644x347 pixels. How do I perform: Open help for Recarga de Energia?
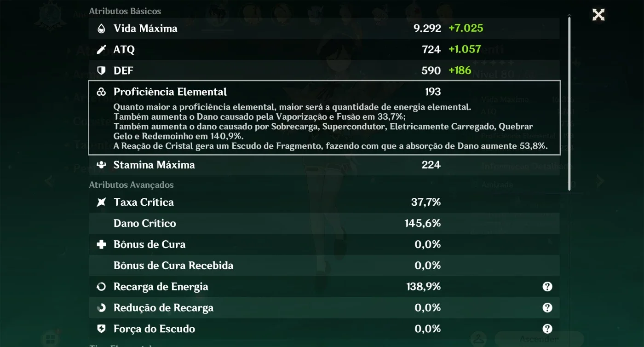(x=547, y=287)
